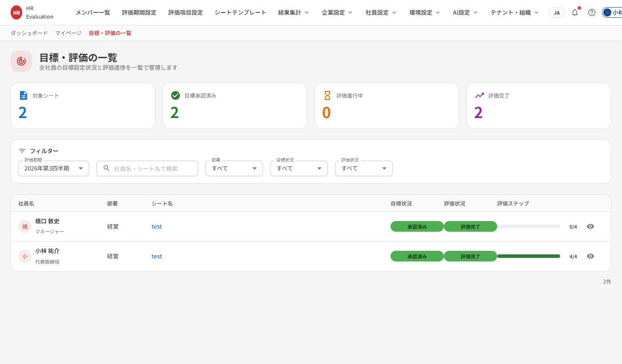
Task: View 小林 祐介 sheet via eye icon
Action: click(x=590, y=256)
